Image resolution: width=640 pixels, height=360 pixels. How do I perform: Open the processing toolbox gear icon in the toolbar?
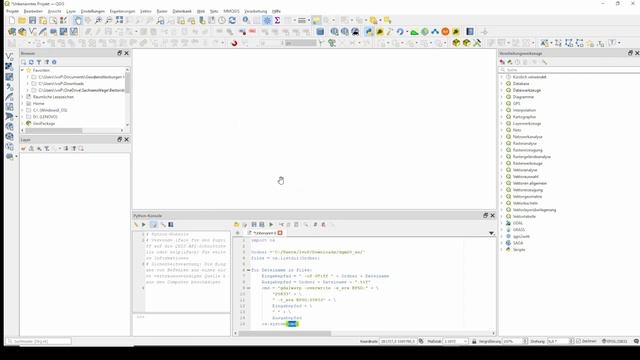tap(267, 20)
